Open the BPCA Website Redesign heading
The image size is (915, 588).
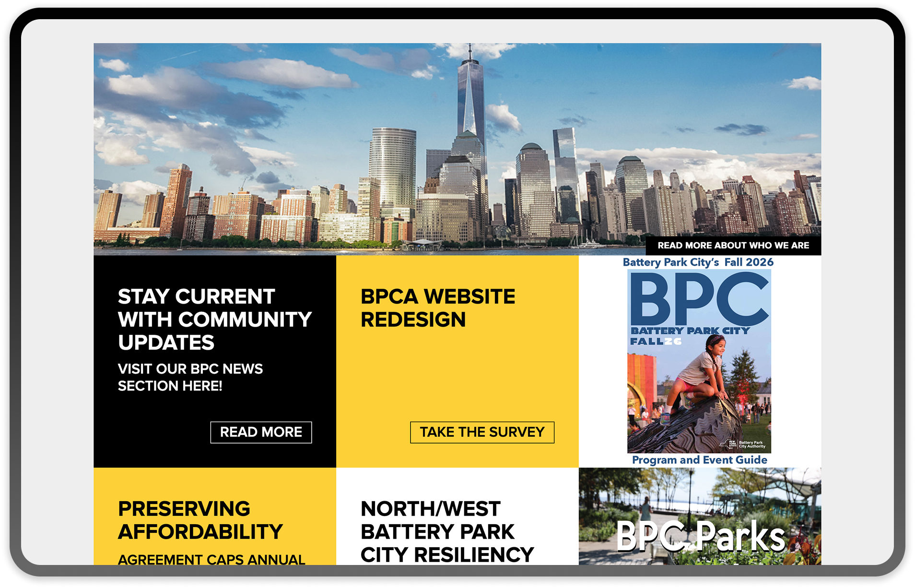tap(438, 308)
